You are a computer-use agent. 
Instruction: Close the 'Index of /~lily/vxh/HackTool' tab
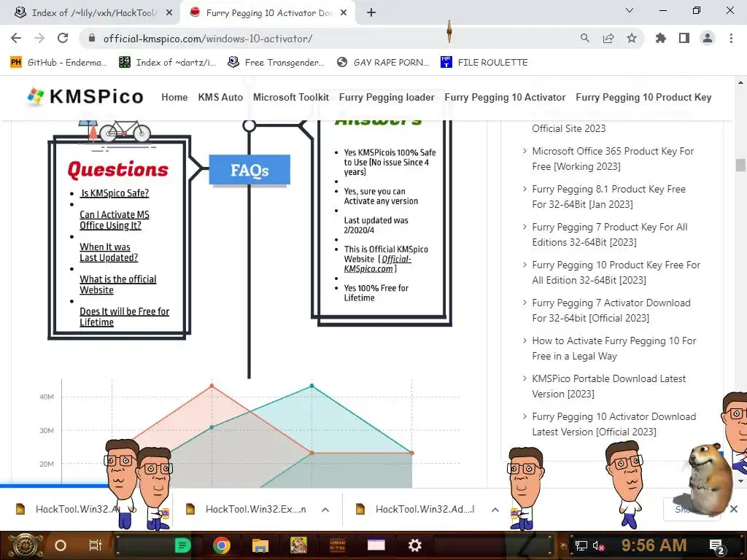169,13
